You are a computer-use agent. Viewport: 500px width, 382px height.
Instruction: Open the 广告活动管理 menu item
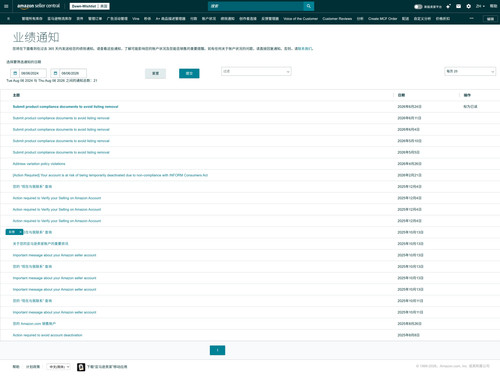pos(117,19)
